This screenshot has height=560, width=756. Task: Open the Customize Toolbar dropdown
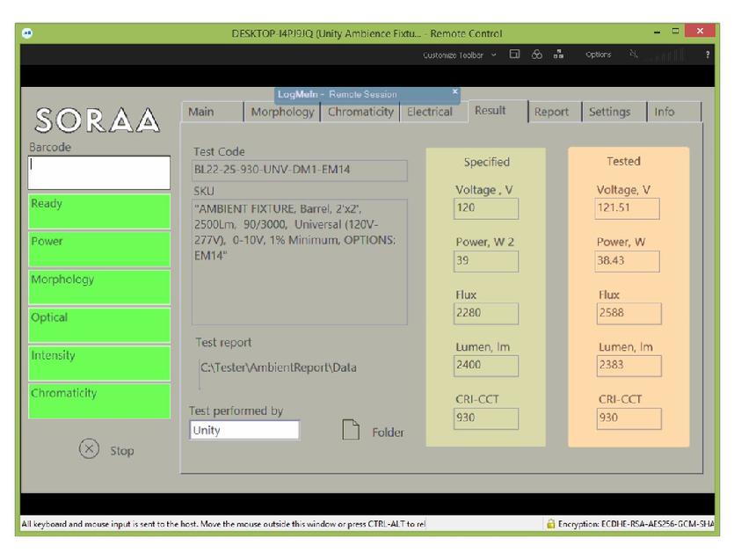point(459,55)
